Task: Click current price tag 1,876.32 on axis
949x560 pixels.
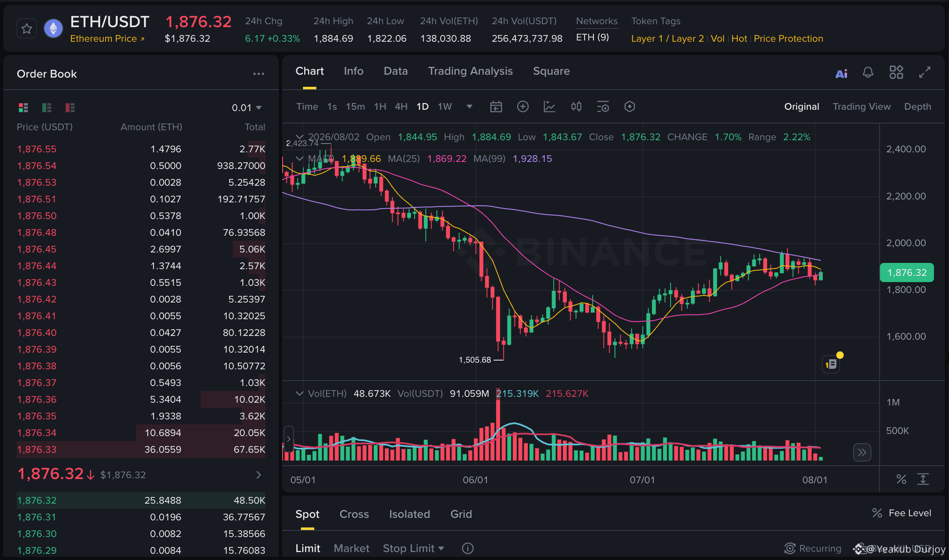Action: point(907,273)
